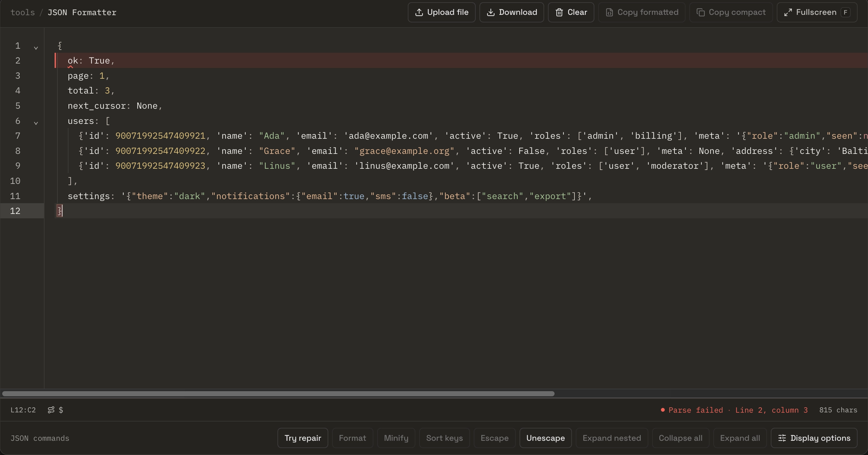Click "grace@example.org" email string
Viewport: 868px width, 455px height.
[404, 151]
